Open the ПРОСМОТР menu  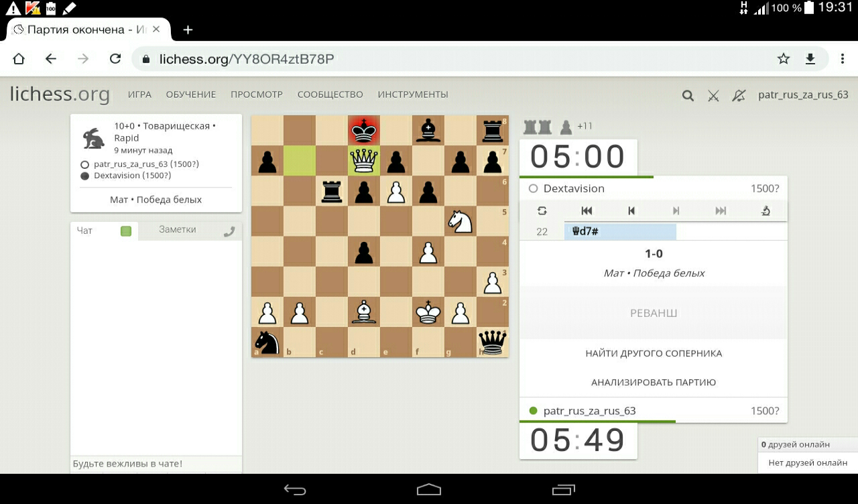(x=257, y=94)
